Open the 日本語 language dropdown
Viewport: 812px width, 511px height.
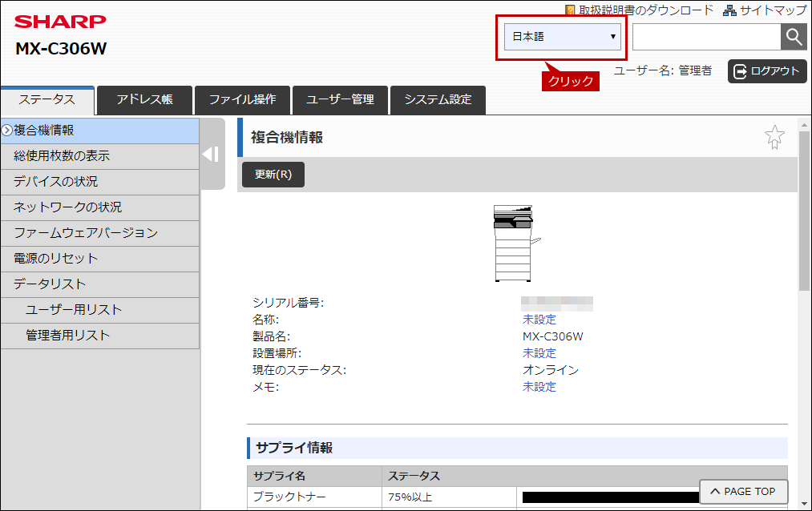[563, 37]
